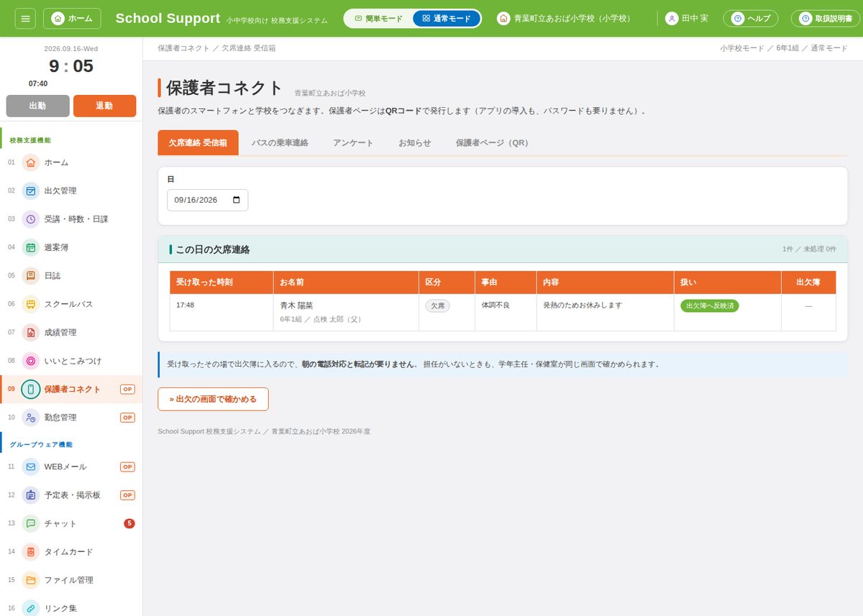863x616 pixels.
Task: Click the 出欠簿 column header
Action: click(x=808, y=282)
